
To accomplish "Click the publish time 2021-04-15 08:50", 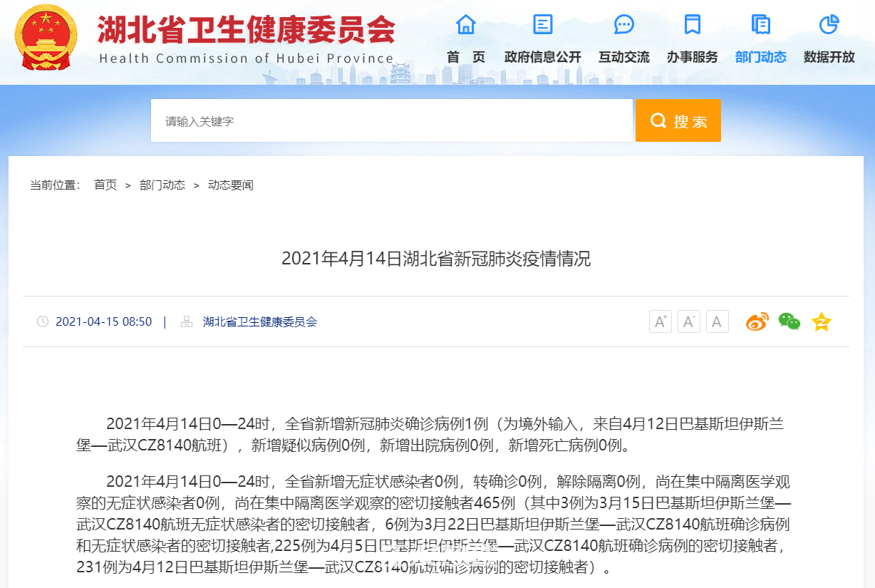I will (x=104, y=321).
